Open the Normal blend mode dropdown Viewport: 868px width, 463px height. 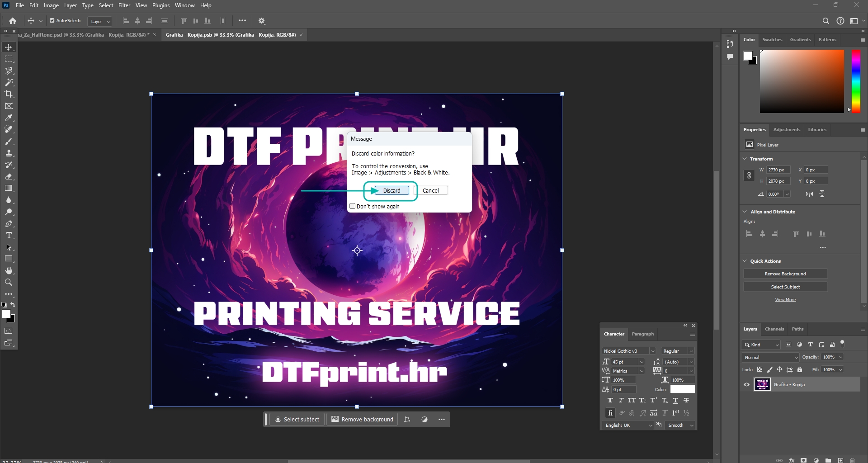770,357
